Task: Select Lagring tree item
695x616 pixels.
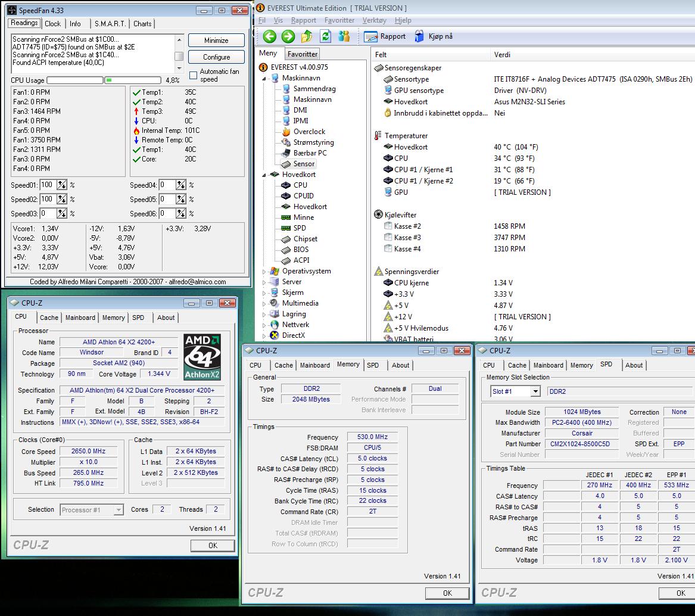Action: point(288,314)
